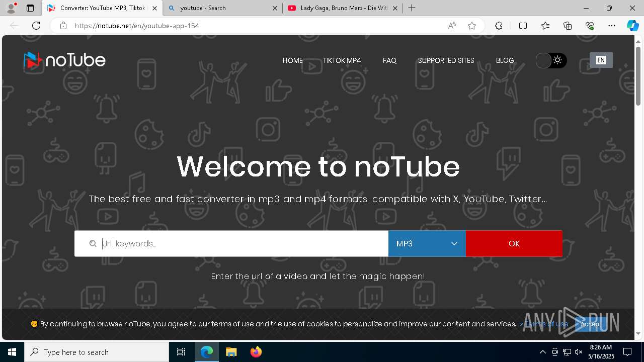This screenshot has height=362, width=644.
Task: Add this page to favorites star
Action: [x=471, y=26]
